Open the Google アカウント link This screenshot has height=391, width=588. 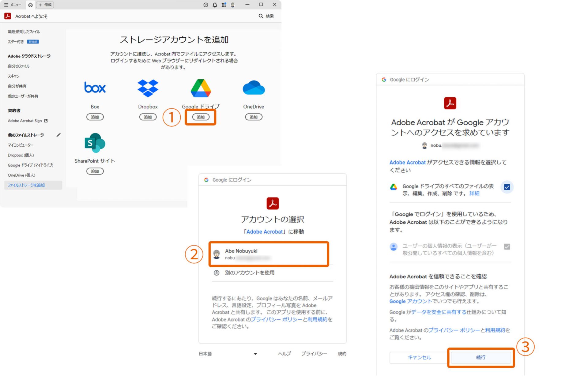[411, 301]
